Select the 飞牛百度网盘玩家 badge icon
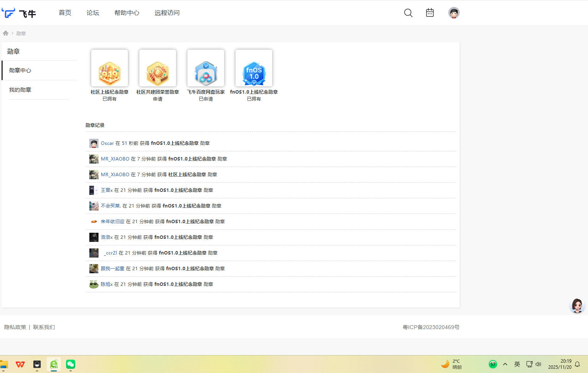Image resolution: width=588 pixels, height=373 pixels. point(206,68)
